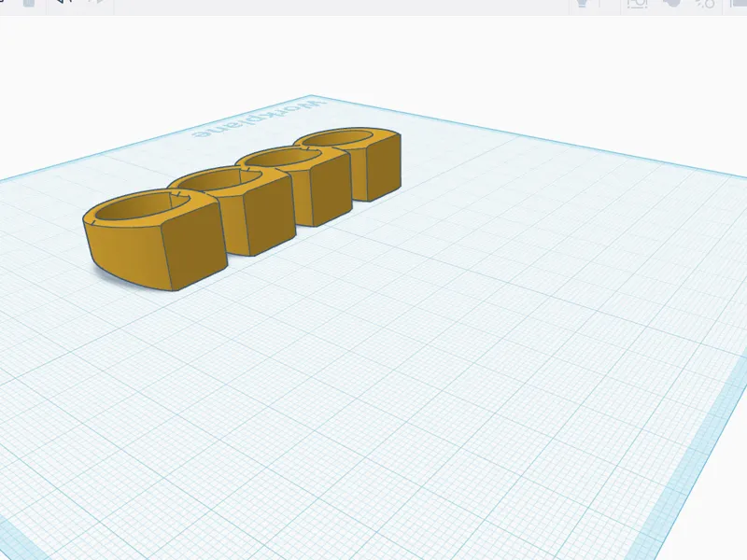This screenshot has height=560, width=747.
Task: Click the Show All lightbulb icon
Action: coord(582,4)
